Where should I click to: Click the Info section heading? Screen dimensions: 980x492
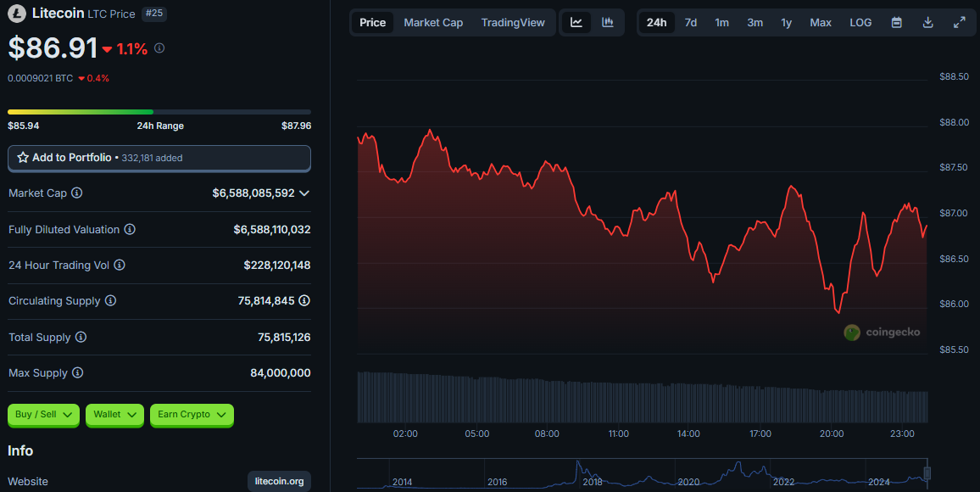20,450
